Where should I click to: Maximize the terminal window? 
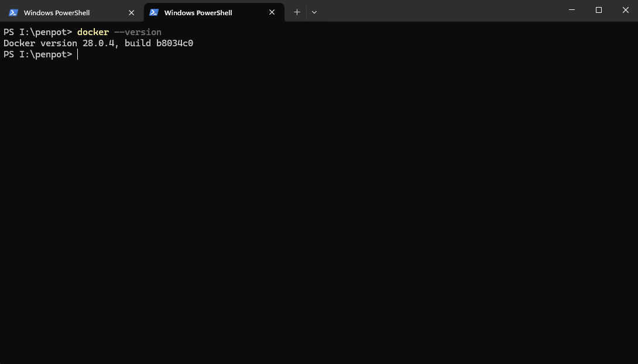click(x=599, y=10)
